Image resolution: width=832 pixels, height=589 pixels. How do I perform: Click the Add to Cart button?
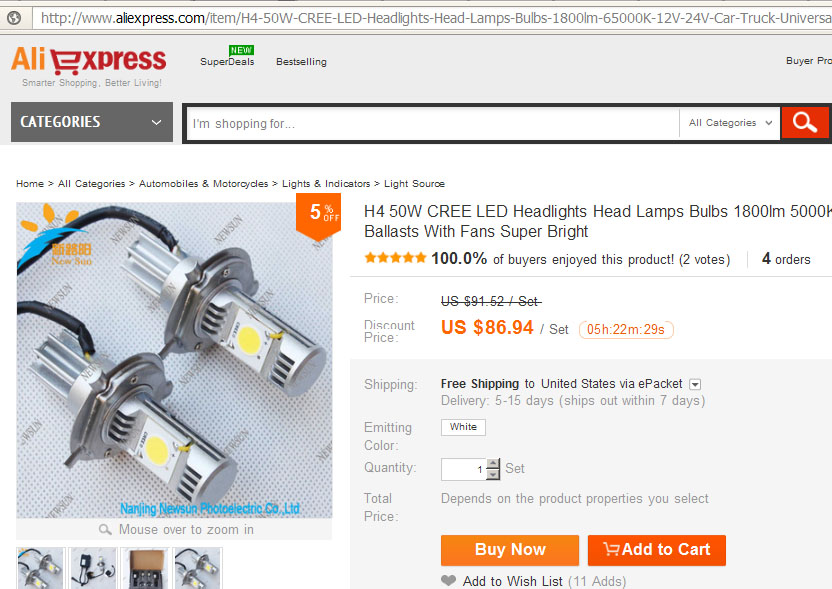[656, 550]
